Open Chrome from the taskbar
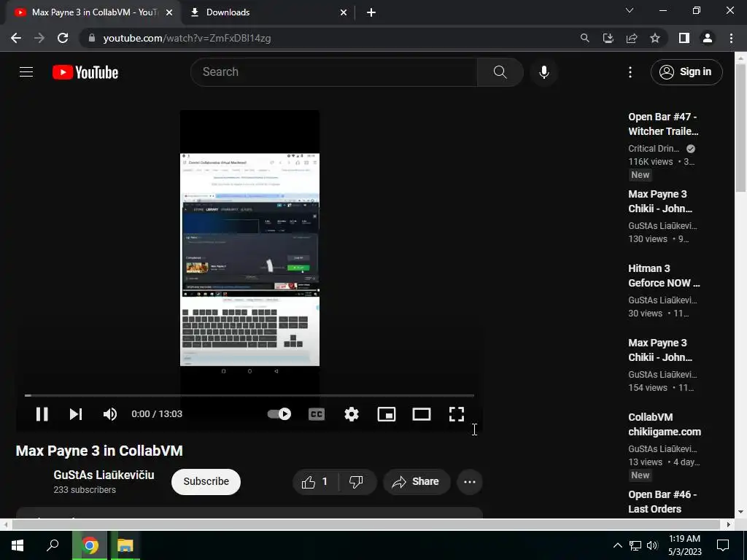 click(x=90, y=545)
